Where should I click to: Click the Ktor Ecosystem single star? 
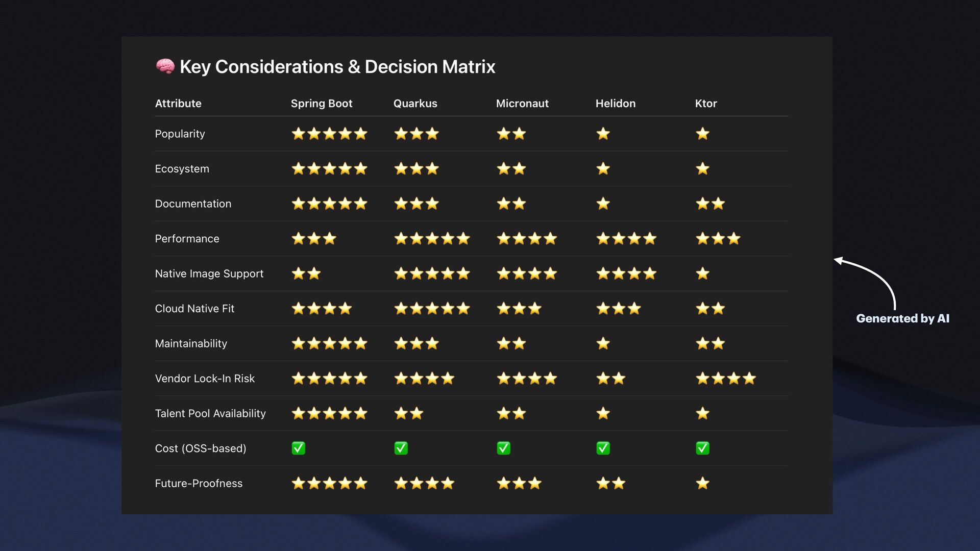coord(702,169)
